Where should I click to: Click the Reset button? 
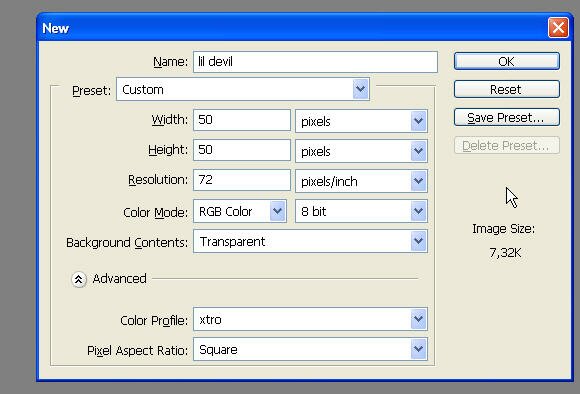(506, 89)
